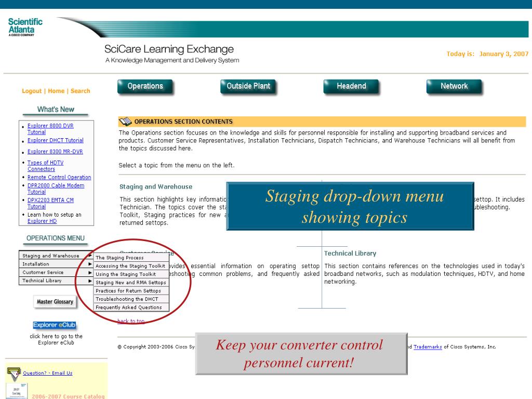
Task: Choose Practices for Return Settops topic
Action: click(131, 291)
